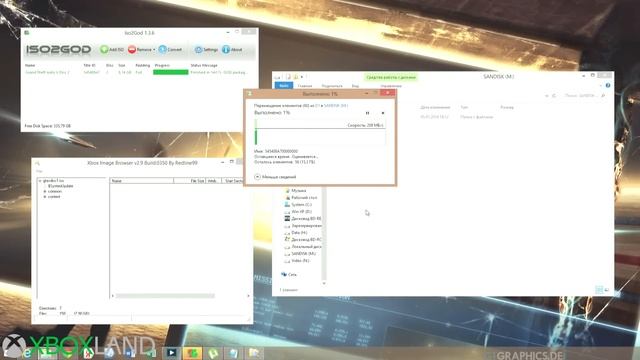The image size is (640, 360).
Task: Click the Name column header in Iso2God
Action: click(30, 65)
